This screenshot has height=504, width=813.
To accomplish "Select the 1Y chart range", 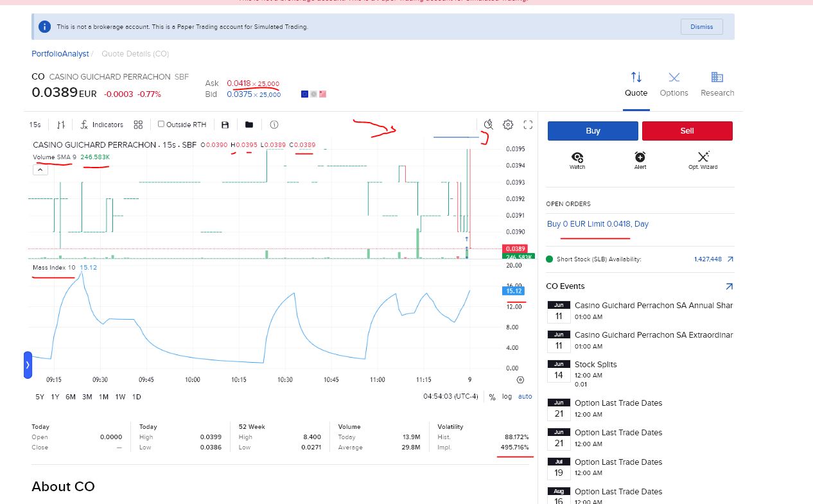I will [55, 397].
